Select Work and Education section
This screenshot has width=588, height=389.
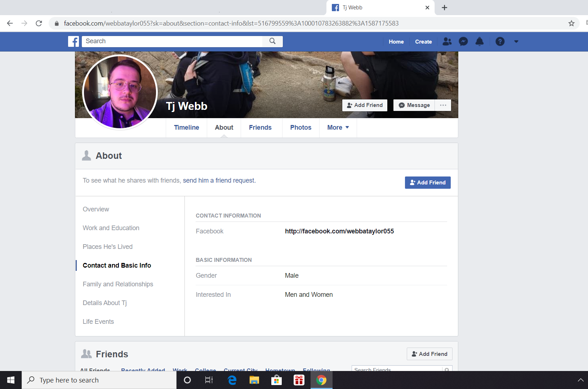pos(111,228)
